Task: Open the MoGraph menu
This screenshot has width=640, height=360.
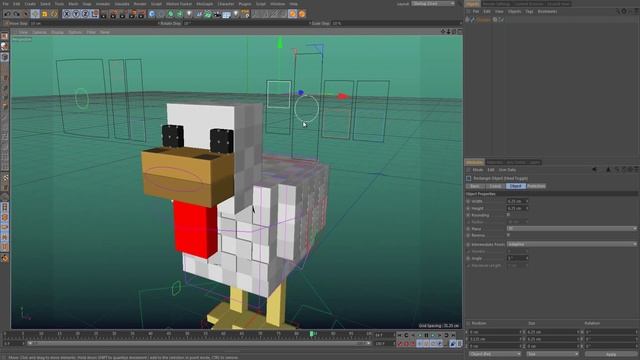Action: [x=204, y=4]
